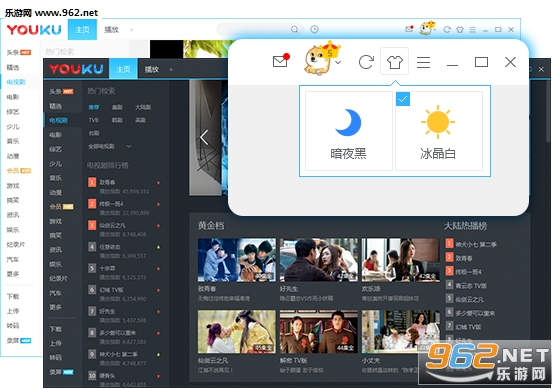Image resolution: width=558 pixels, height=390 pixels.
Task: Switch to 主页 tab in white window
Action: (x=82, y=30)
